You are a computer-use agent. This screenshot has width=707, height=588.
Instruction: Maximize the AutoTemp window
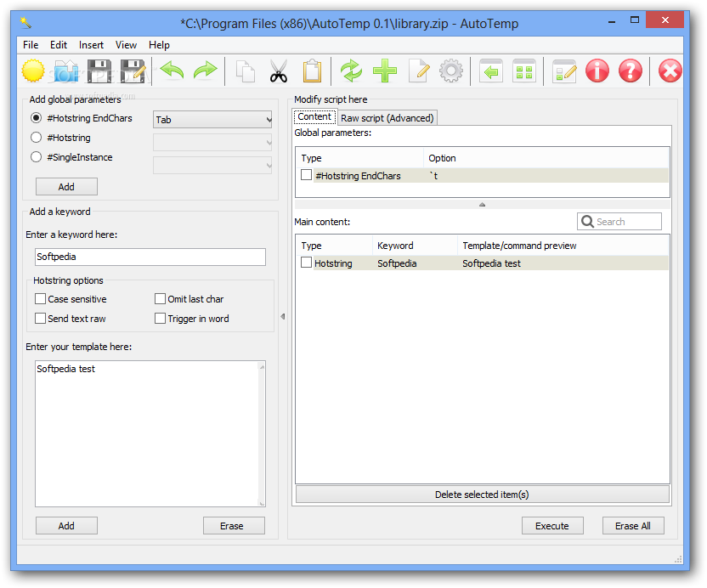click(635, 20)
